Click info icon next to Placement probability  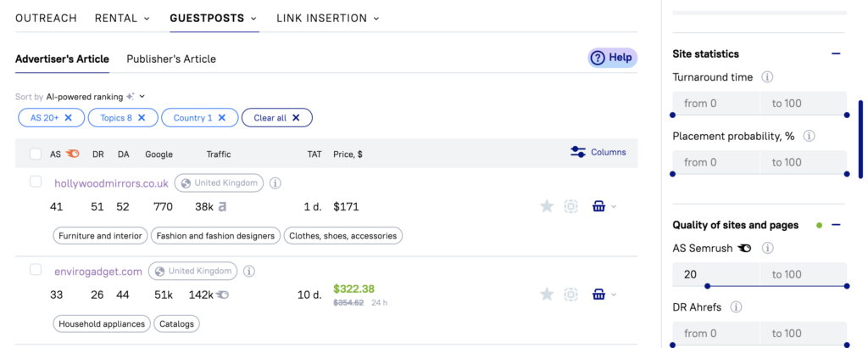pyautogui.click(x=809, y=136)
